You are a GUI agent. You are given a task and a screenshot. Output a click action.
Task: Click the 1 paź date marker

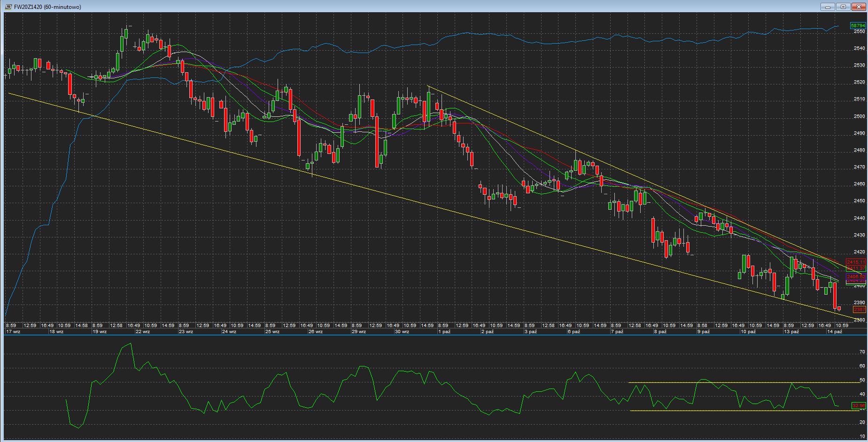click(x=444, y=331)
